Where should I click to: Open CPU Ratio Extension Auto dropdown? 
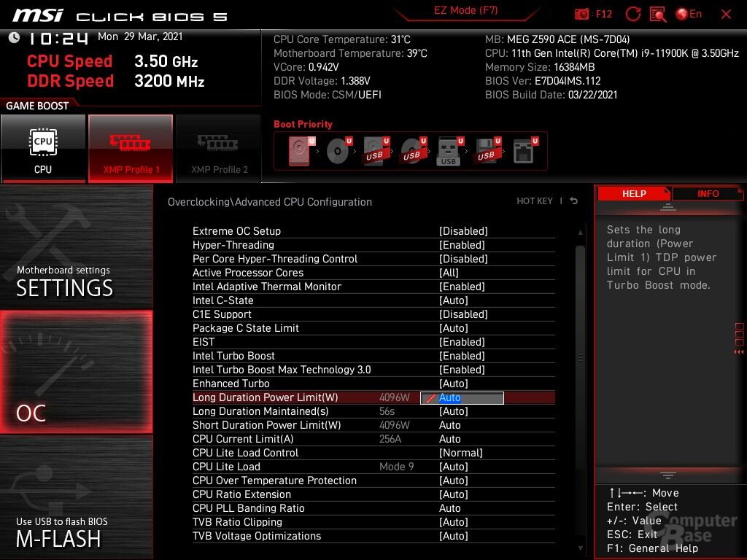[454, 494]
